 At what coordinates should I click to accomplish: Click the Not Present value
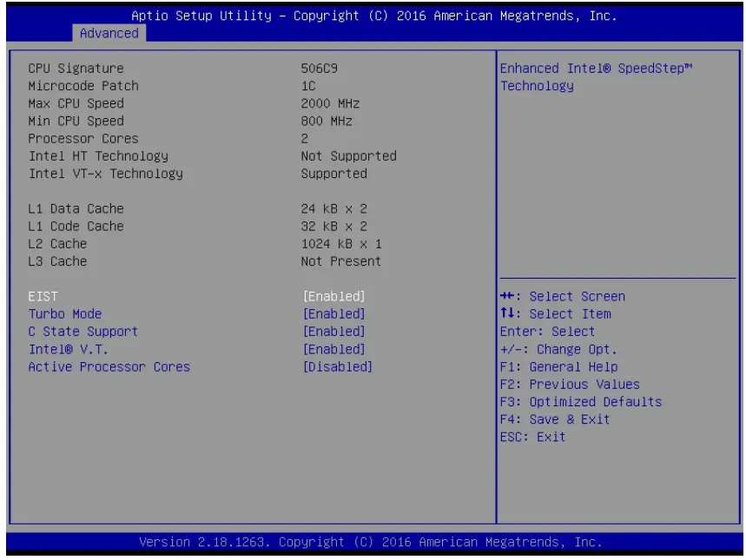341,261
